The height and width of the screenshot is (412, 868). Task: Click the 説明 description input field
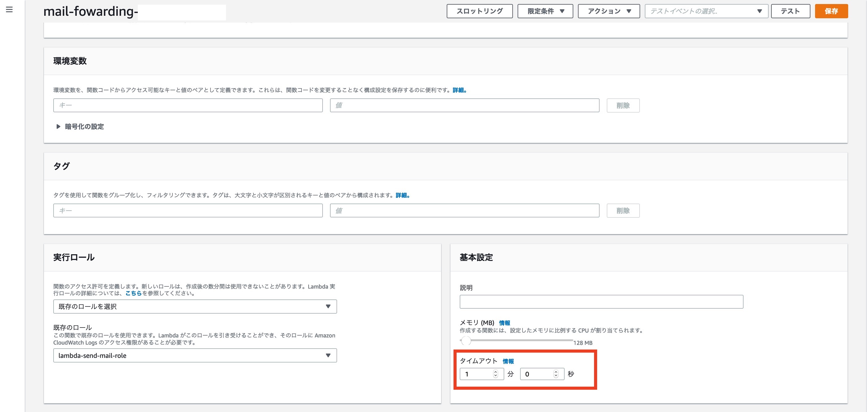pyautogui.click(x=601, y=302)
